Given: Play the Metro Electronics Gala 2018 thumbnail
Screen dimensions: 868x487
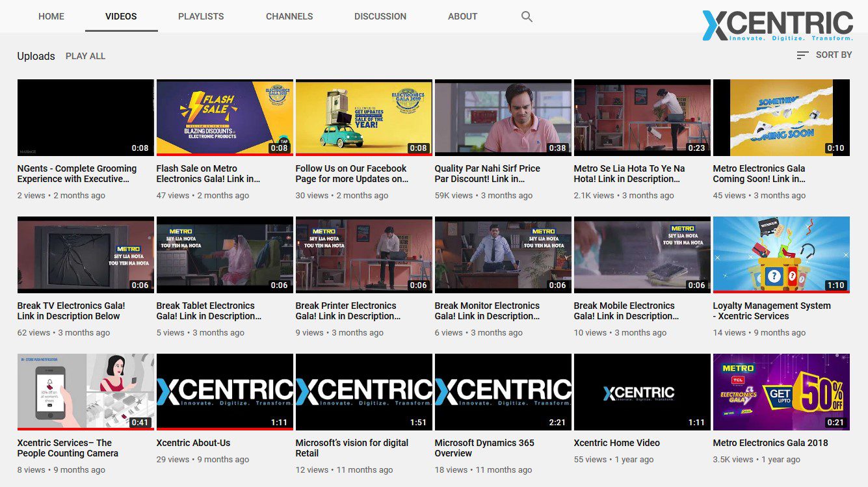Looking at the screenshot, I should (781, 391).
